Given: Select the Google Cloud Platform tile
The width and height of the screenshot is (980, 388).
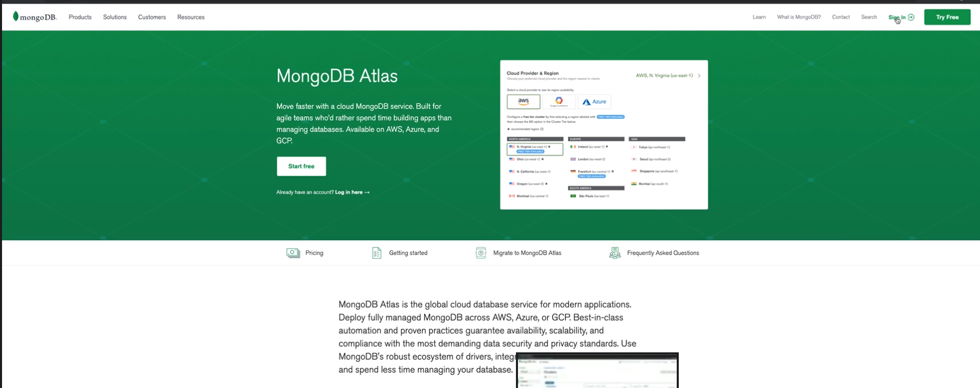Looking at the screenshot, I should [x=559, y=101].
